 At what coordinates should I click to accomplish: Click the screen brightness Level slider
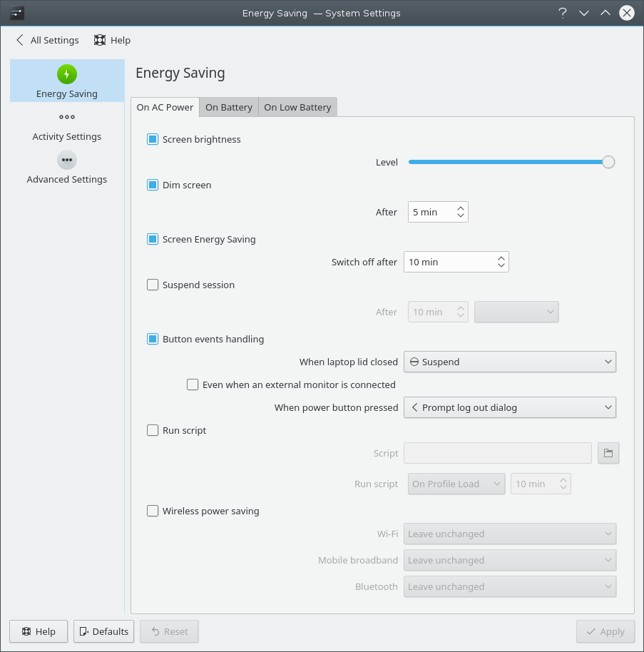pyautogui.click(x=508, y=162)
